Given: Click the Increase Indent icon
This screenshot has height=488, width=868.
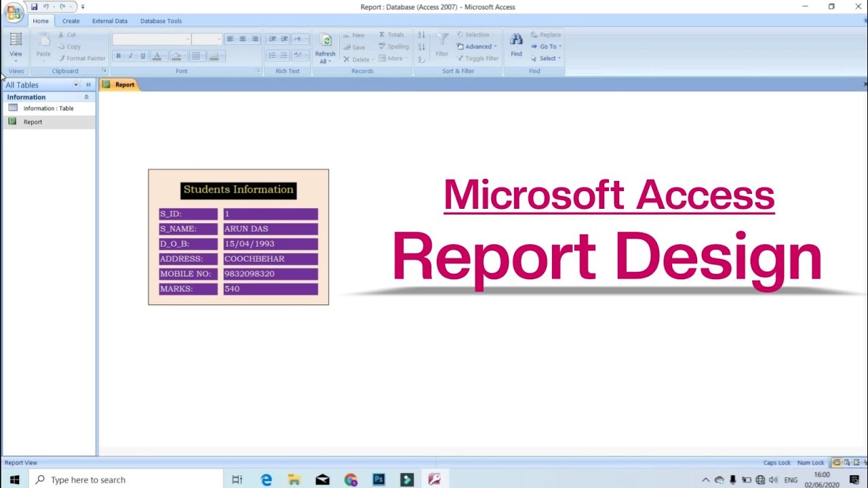Looking at the screenshot, I should point(284,39).
